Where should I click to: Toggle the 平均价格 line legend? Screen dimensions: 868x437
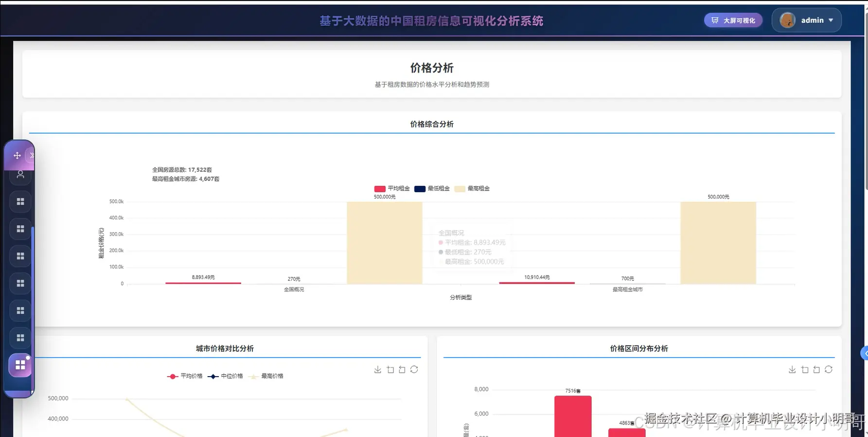point(184,376)
